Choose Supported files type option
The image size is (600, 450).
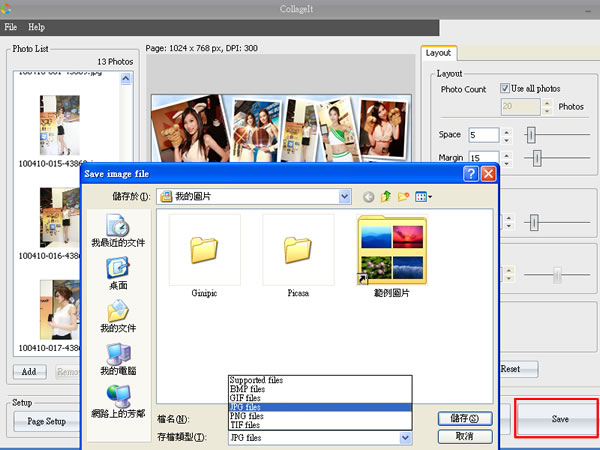coord(320,380)
